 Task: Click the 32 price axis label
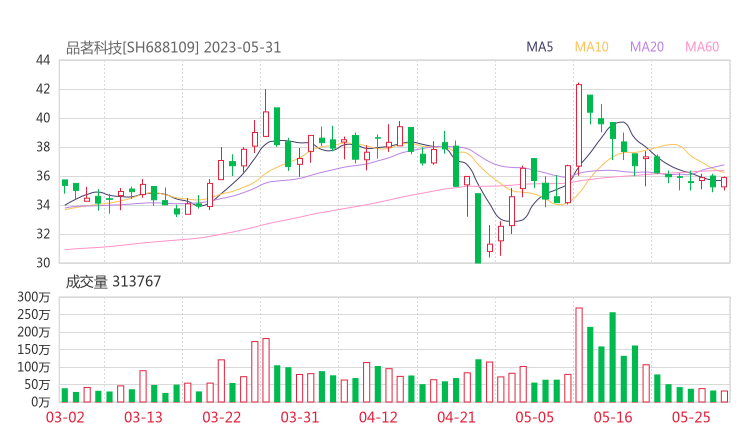pos(43,234)
